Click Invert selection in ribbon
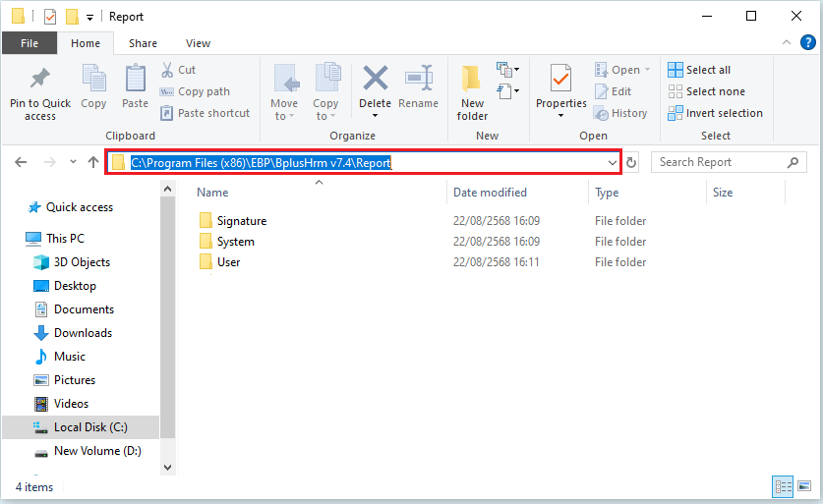This screenshot has width=823, height=504. 715,113
